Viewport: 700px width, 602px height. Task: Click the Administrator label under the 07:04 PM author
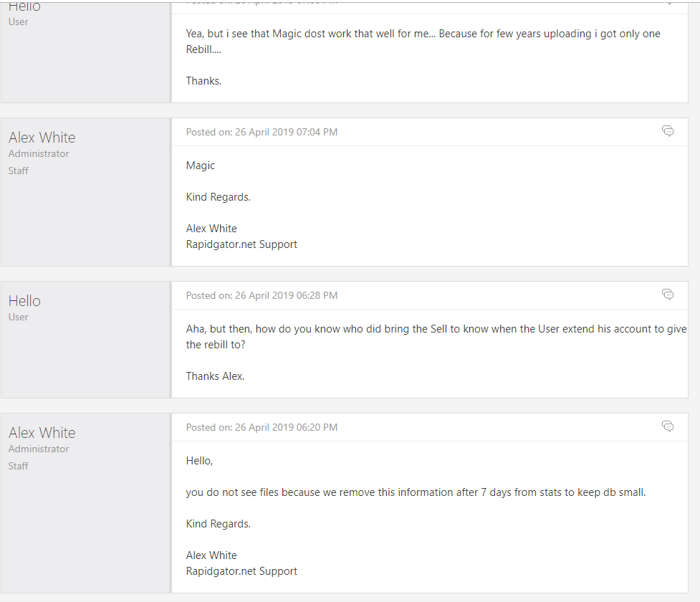click(39, 153)
